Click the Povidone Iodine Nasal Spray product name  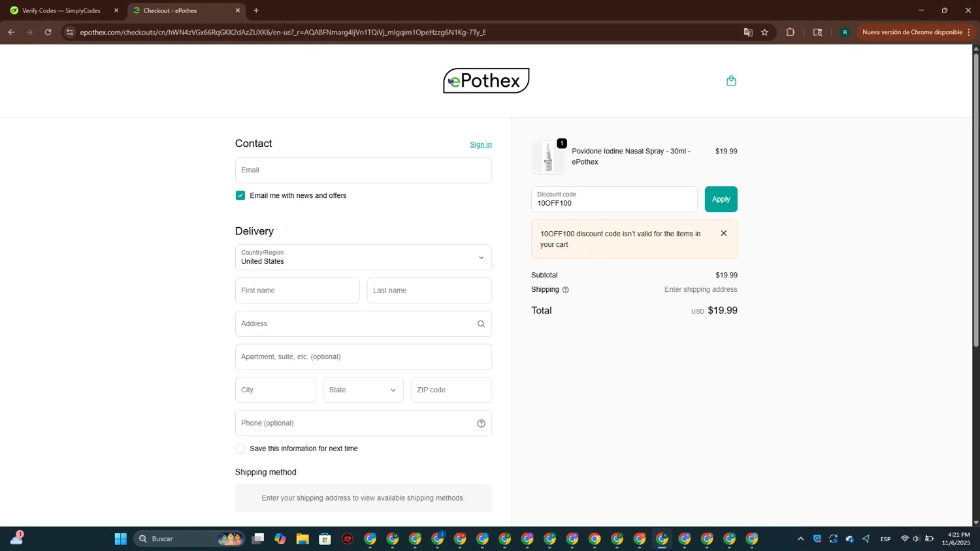631,157
